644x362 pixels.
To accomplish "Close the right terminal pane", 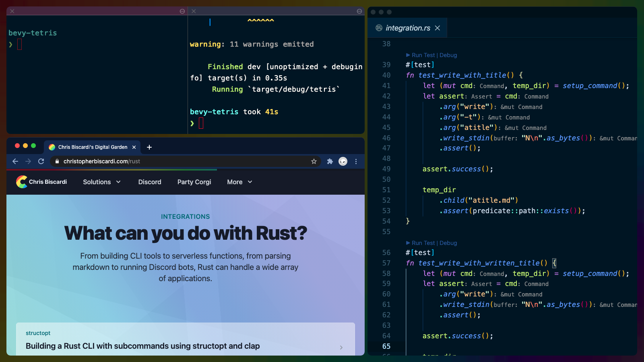I will tap(194, 11).
